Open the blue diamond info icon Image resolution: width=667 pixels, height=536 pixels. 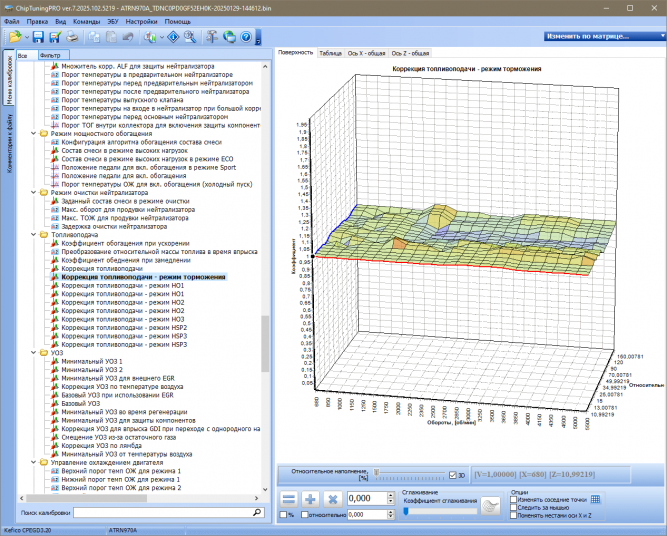[x=173, y=37]
